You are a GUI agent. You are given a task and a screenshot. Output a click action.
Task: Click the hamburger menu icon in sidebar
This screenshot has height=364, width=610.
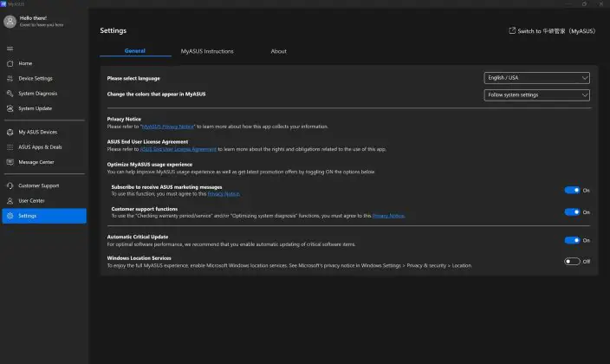10,49
